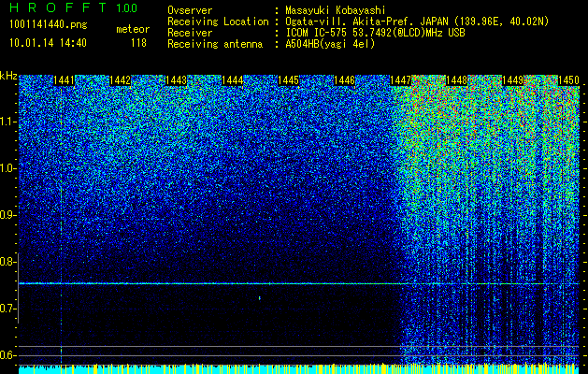The height and width of the screenshot is (374, 588).
Task: Click the 1443 time marker label
Action: (177, 80)
